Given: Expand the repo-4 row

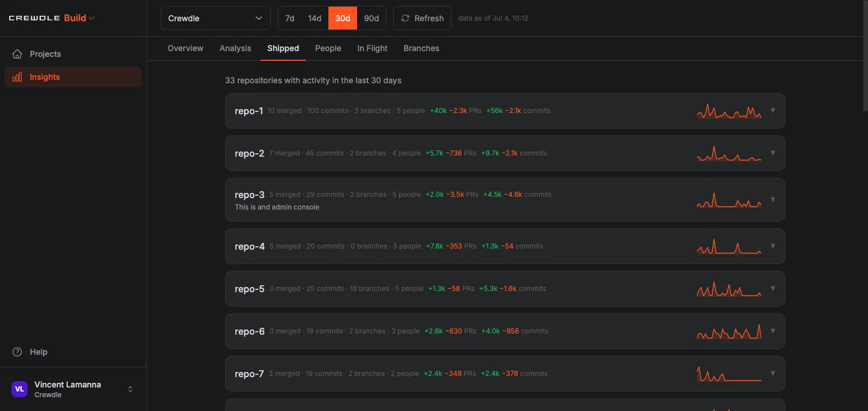Looking at the screenshot, I should [x=773, y=246].
